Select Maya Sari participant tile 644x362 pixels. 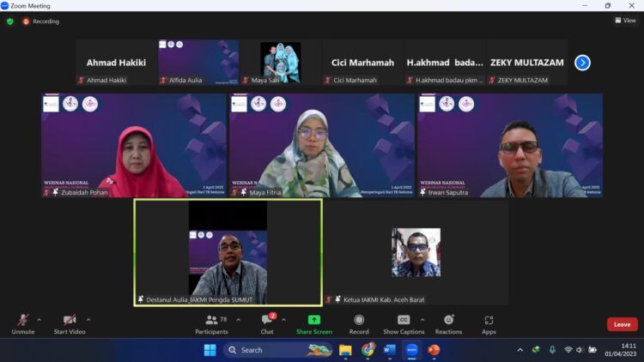[281, 63]
